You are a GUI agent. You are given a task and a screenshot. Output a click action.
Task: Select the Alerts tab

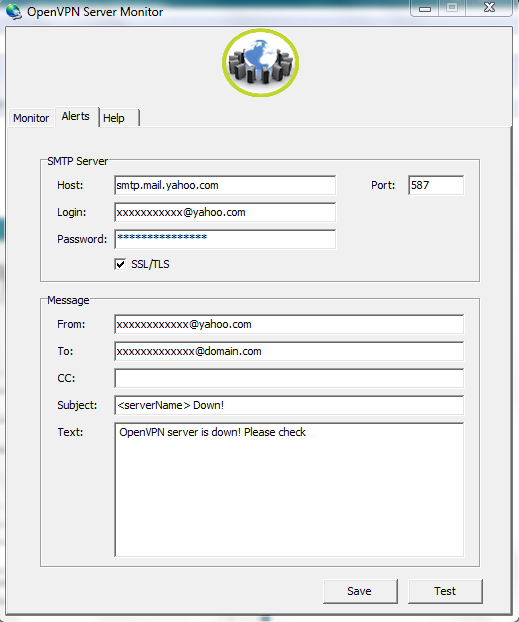click(x=76, y=116)
